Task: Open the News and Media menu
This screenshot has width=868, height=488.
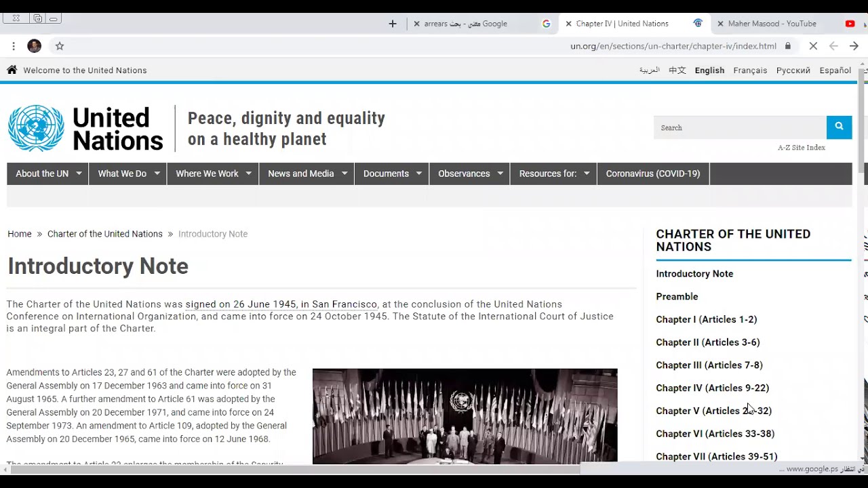Action: [x=300, y=174]
